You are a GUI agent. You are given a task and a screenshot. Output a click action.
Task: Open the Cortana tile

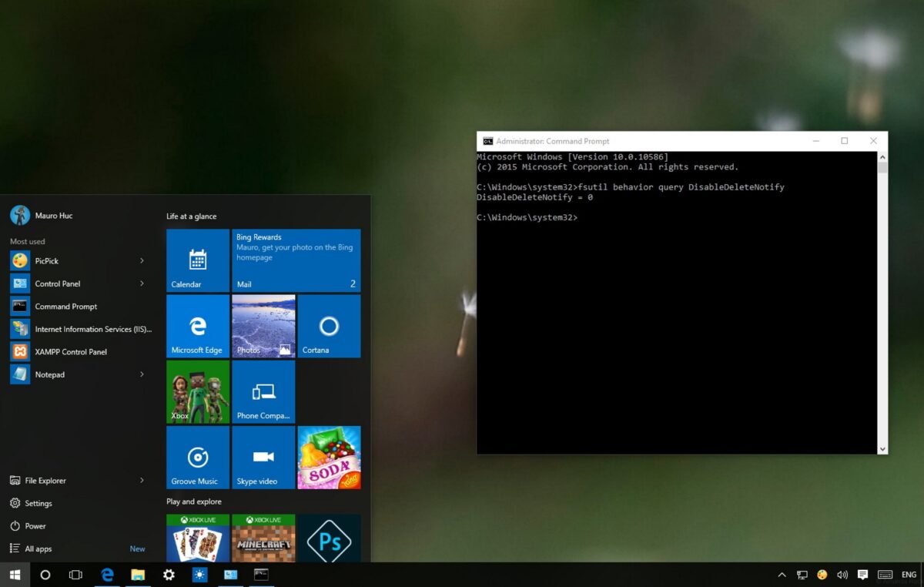[329, 326]
